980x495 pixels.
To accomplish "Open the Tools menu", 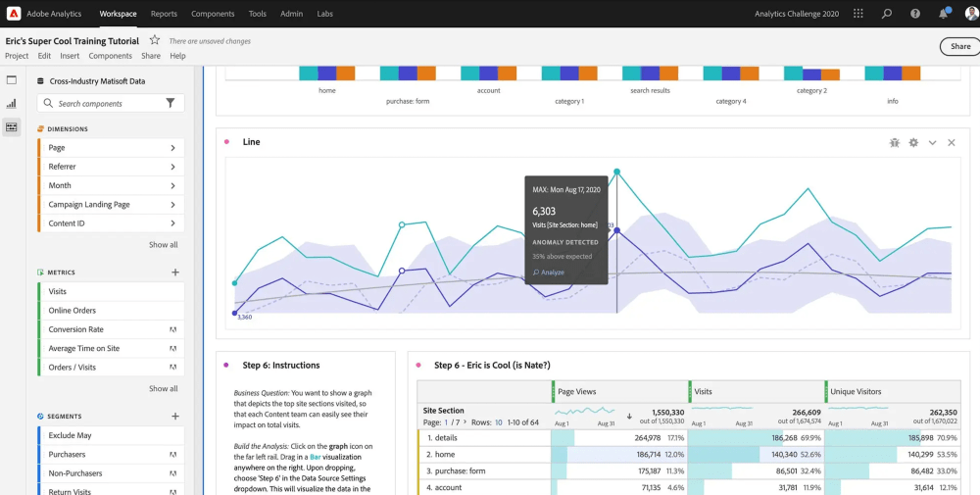I will point(258,14).
